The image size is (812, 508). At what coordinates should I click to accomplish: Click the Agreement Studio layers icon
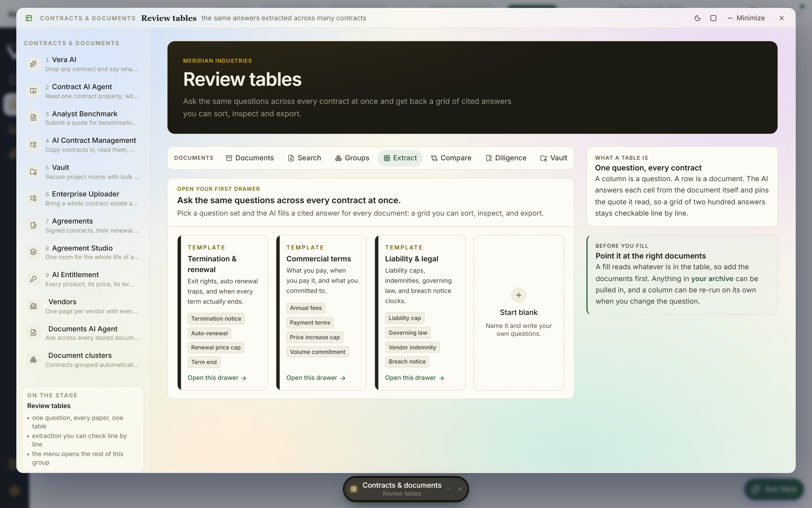tap(33, 252)
